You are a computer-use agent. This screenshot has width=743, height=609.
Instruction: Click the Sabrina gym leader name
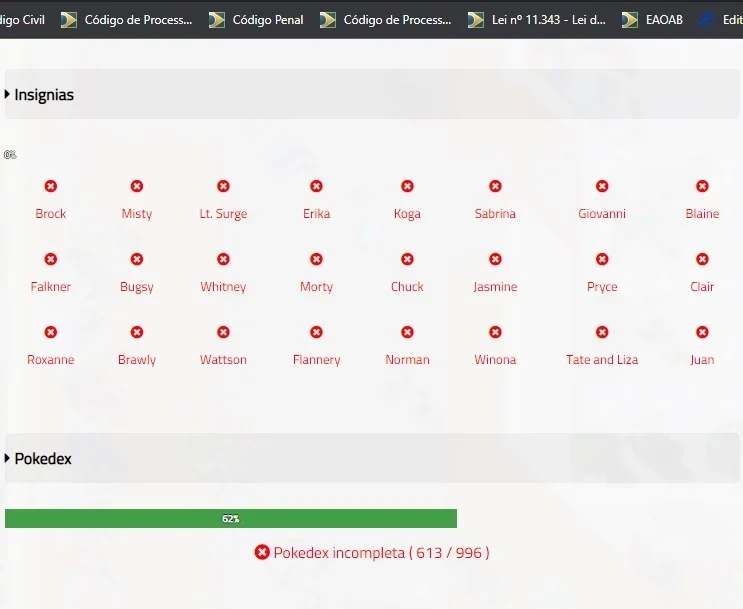pos(495,214)
